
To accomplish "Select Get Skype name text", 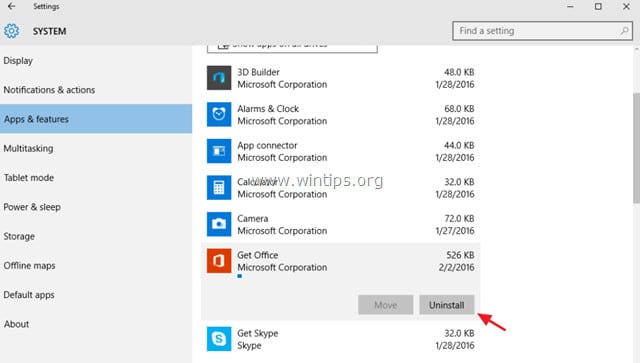I will [258, 334].
